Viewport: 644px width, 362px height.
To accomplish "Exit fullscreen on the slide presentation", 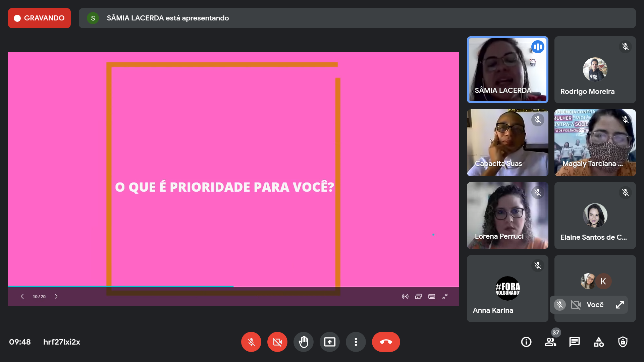I will coord(445,296).
